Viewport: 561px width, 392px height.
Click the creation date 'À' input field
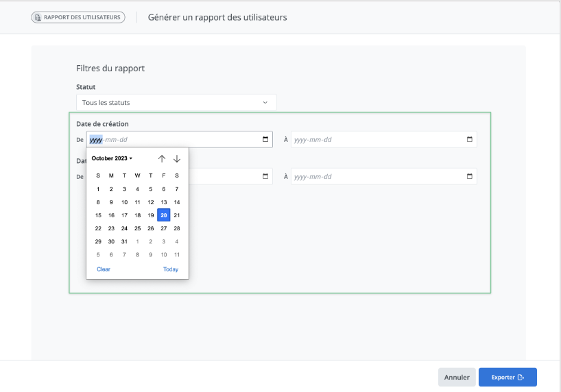(x=377, y=140)
